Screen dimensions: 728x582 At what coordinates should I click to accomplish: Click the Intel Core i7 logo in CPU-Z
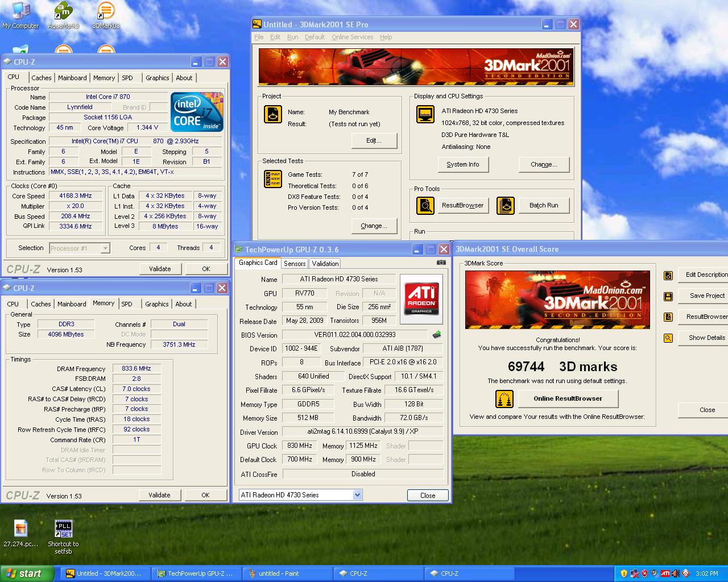(197, 112)
